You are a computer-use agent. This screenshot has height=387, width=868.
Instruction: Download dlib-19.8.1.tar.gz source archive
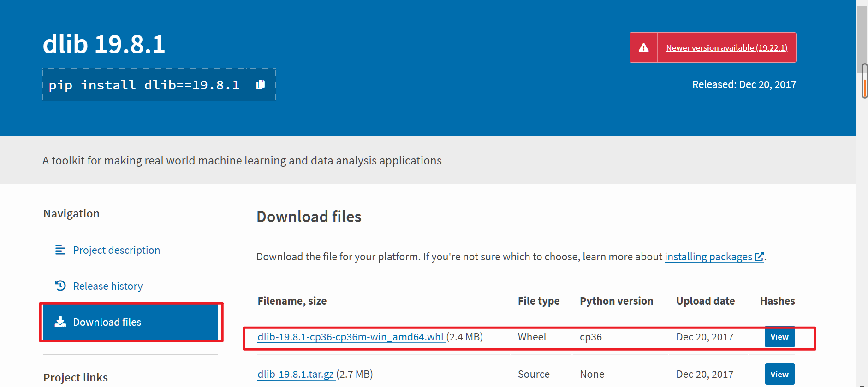(296, 374)
